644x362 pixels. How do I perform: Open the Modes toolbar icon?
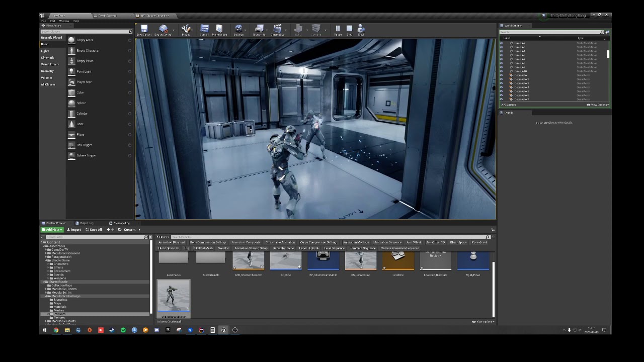click(186, 30)
